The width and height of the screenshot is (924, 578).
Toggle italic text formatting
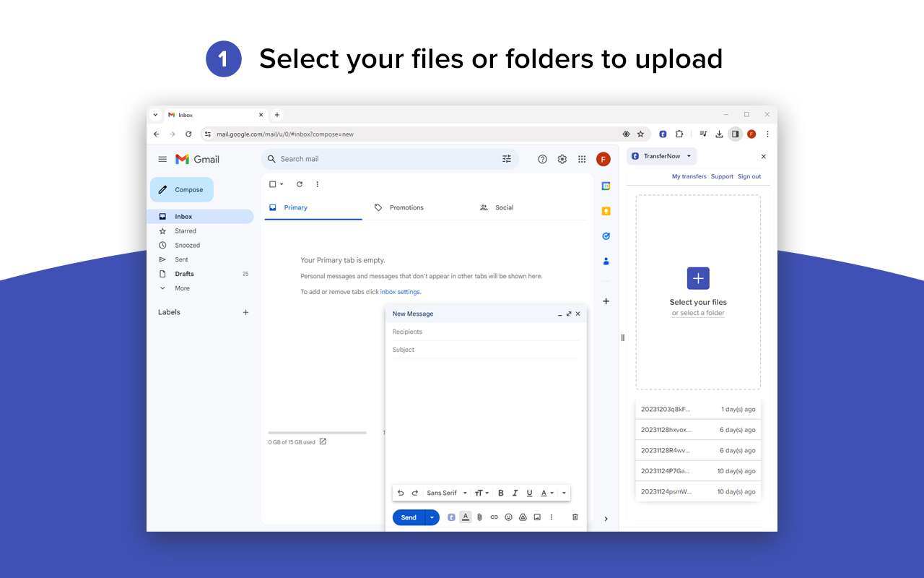point(515,492)
